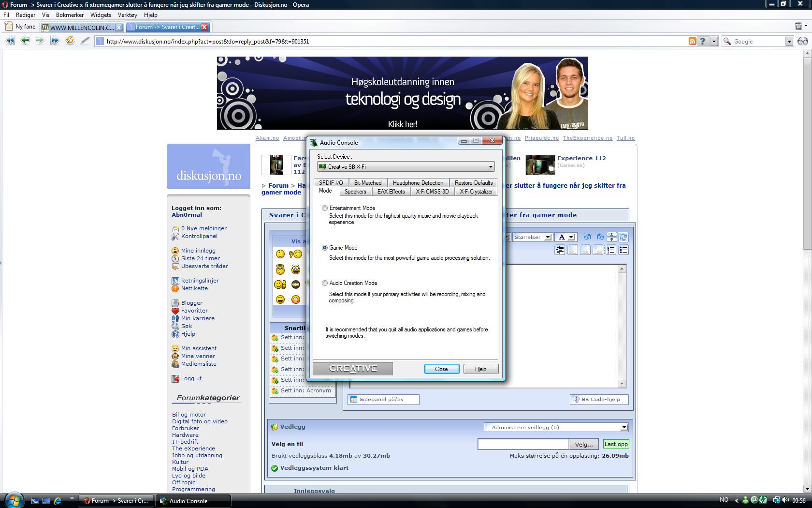812x508 pixels.
Task: Align text left in editor
Action: [572, 250]
